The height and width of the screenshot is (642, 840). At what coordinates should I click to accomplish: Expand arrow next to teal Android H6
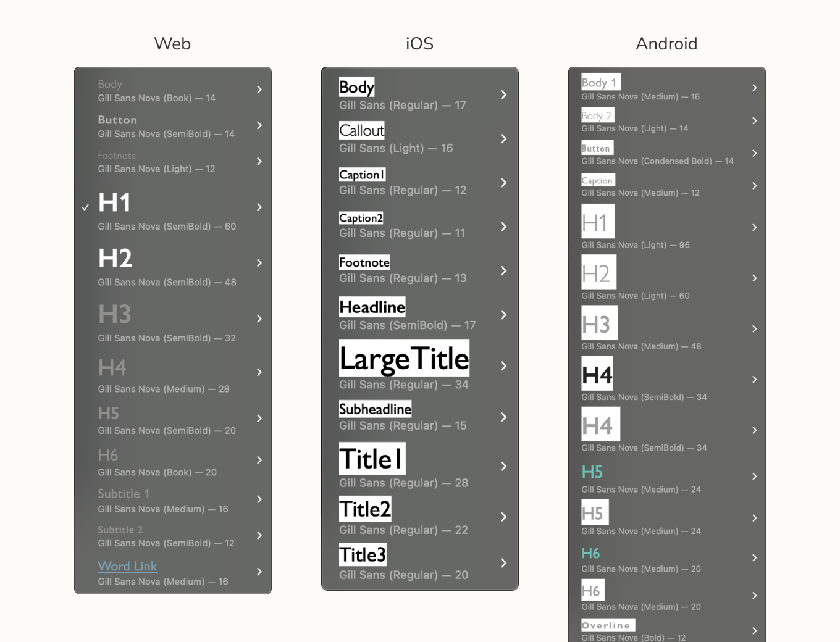point(755,557)
